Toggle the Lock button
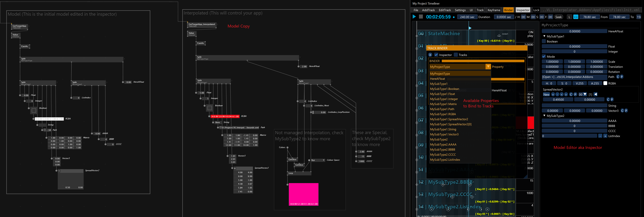Viewport: 644px width, 217px height. coord(536,10)
